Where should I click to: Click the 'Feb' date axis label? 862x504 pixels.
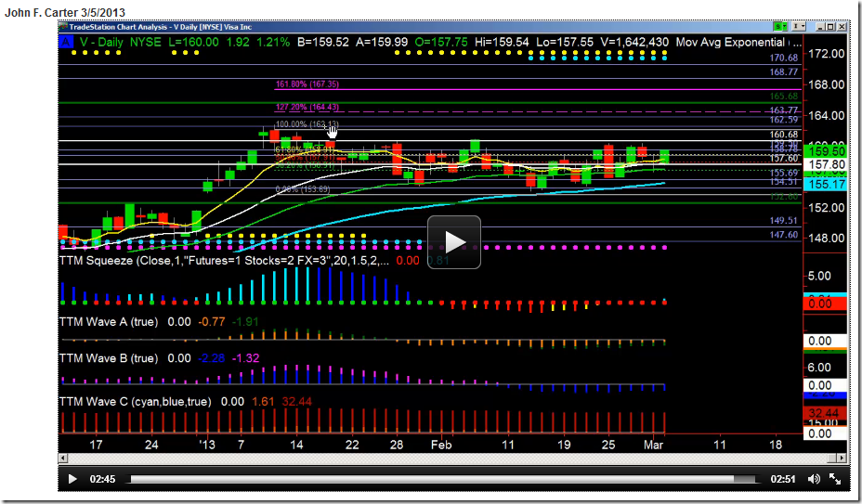[441, 445]
